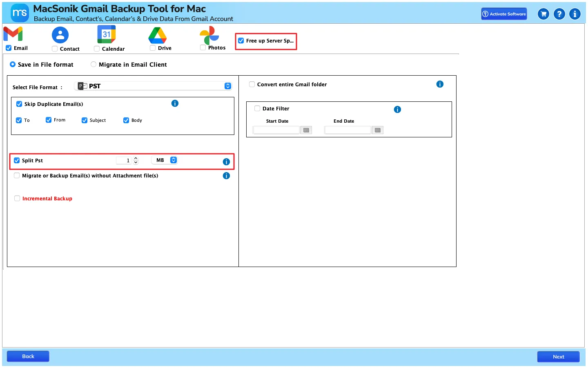Screen dimensions: 588x368
Task: Click the Split Pst size number field
Action: 124,161
